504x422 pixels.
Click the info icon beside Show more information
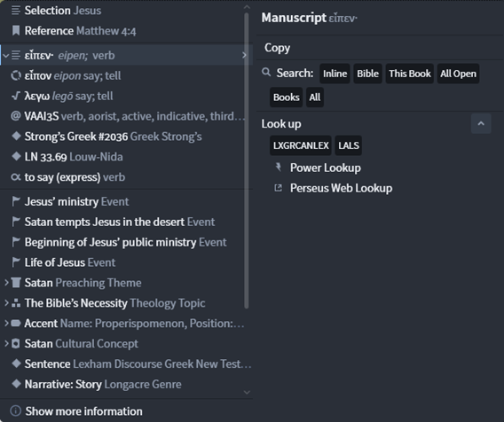pyautogui.click(x=15, y=410)
